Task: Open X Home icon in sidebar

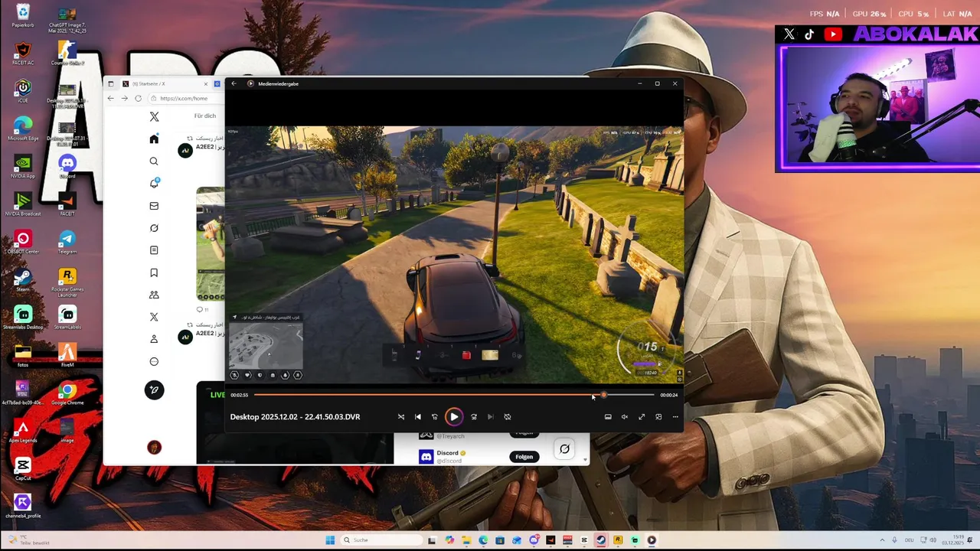Action: [x=154, y=139]
